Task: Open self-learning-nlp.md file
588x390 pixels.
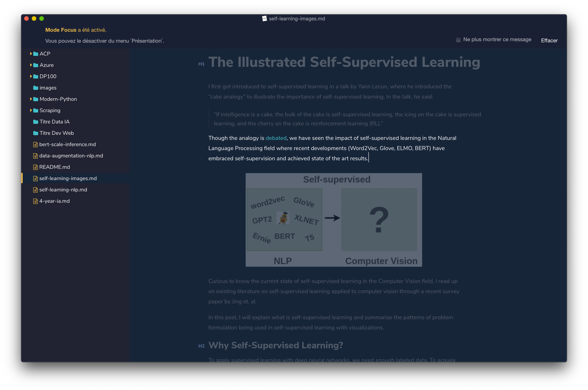Action: (x=63, y=190)
